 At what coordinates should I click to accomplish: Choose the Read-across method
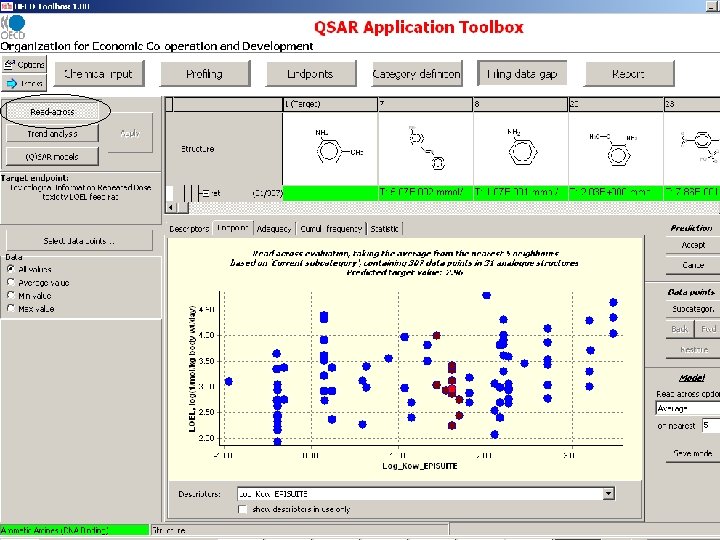pos(52,112)
